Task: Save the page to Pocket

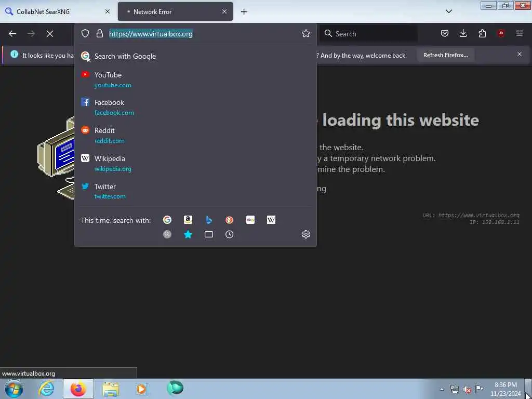Action: (445, 33)
